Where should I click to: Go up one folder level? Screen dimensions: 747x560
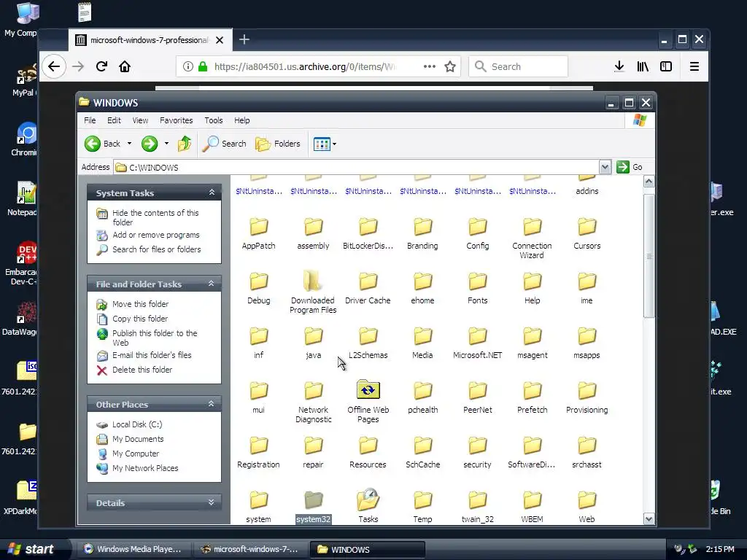click(x=185, y=144)
